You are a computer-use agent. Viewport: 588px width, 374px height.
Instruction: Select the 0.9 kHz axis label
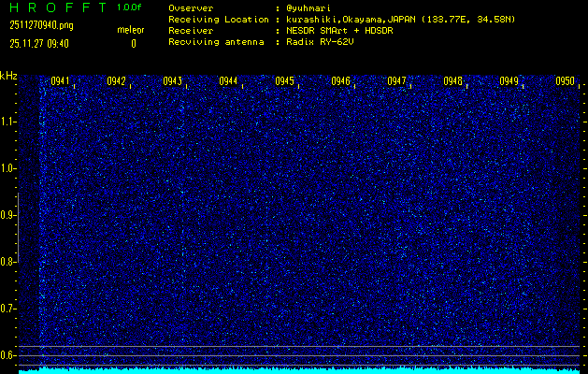pyautogui.click(x=8, y=215)
